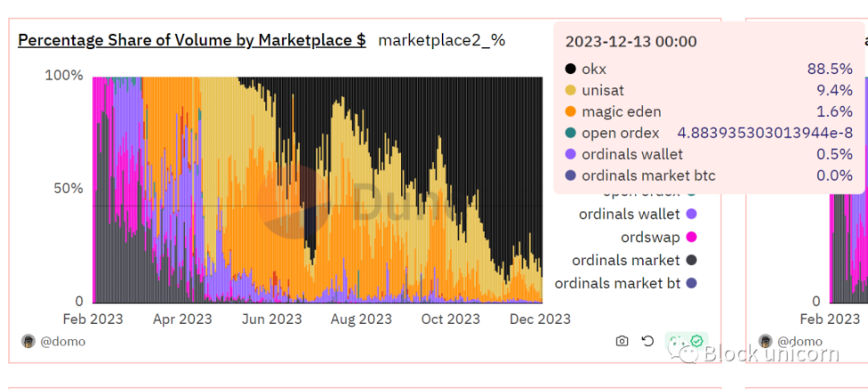Toggle the ordinals market bt legend item

(x=625, y=284)
